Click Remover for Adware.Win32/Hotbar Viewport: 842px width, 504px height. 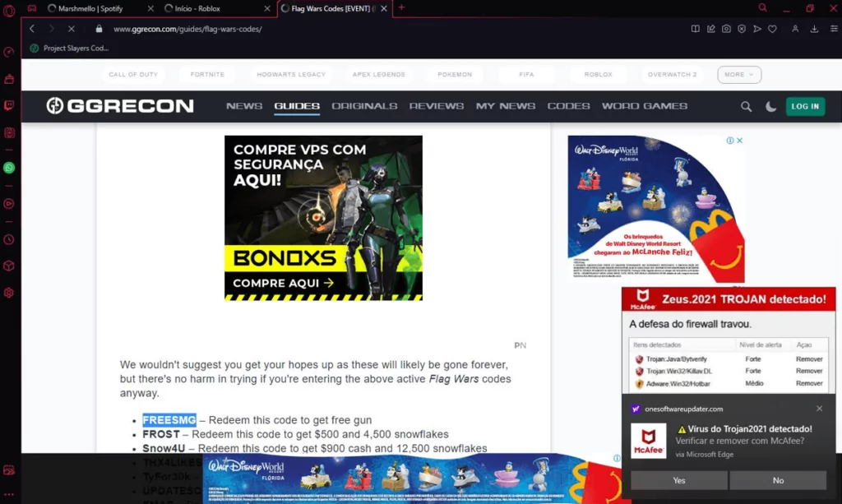tap(809, 384)
